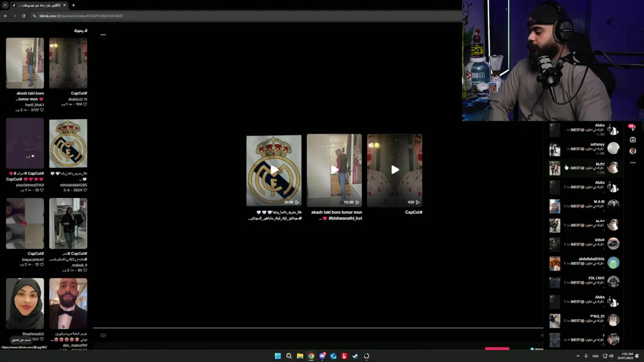The width and height of the screenshot is (644, 362).
Task: Click the tiktok.com address bar URL
Action: [x=81, y=16]
